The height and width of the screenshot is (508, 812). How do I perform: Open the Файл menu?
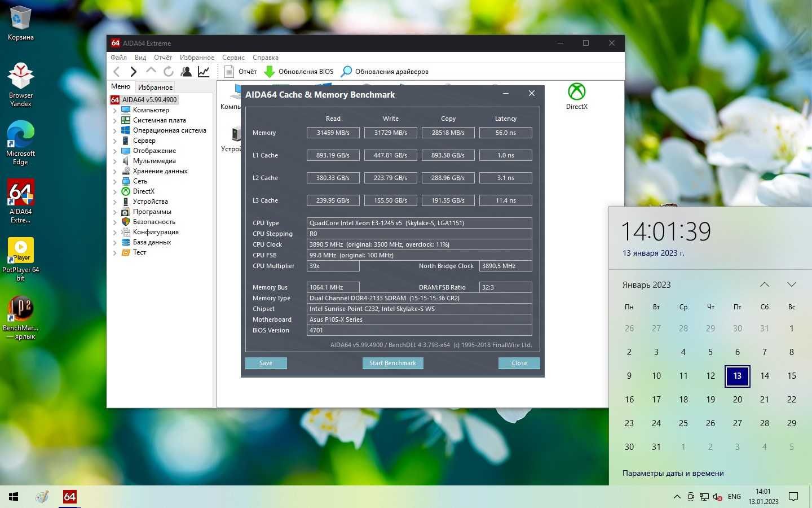click(119, 58)
